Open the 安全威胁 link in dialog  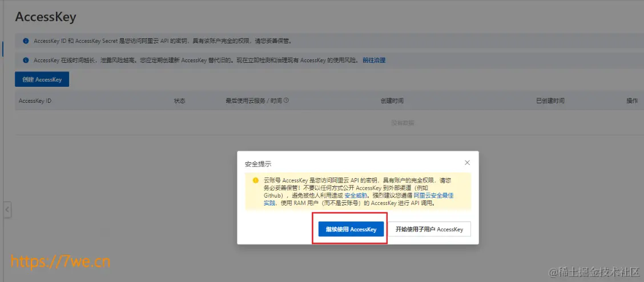[x=355, y=196]
